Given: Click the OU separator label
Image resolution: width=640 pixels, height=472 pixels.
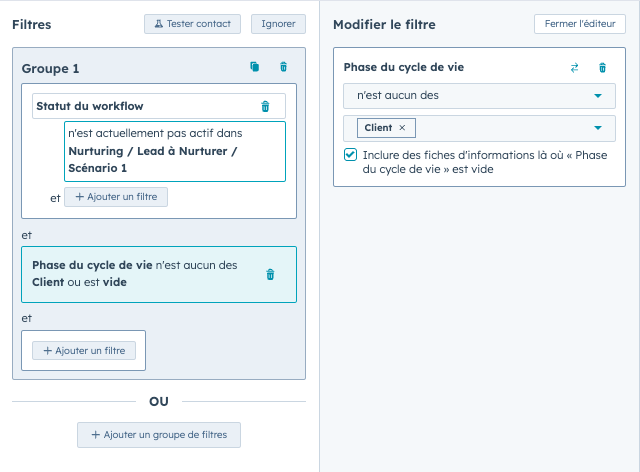Looking at the screenshot, I should pyautogui.click(x=159, y=401).
